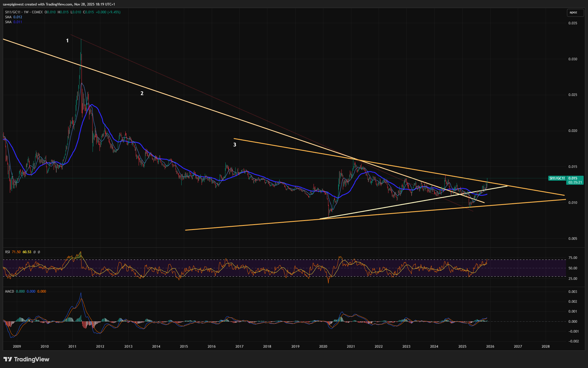Click the MACD 0.003 scale label
Screen dimensions: 588x368
tap(573, 292)
